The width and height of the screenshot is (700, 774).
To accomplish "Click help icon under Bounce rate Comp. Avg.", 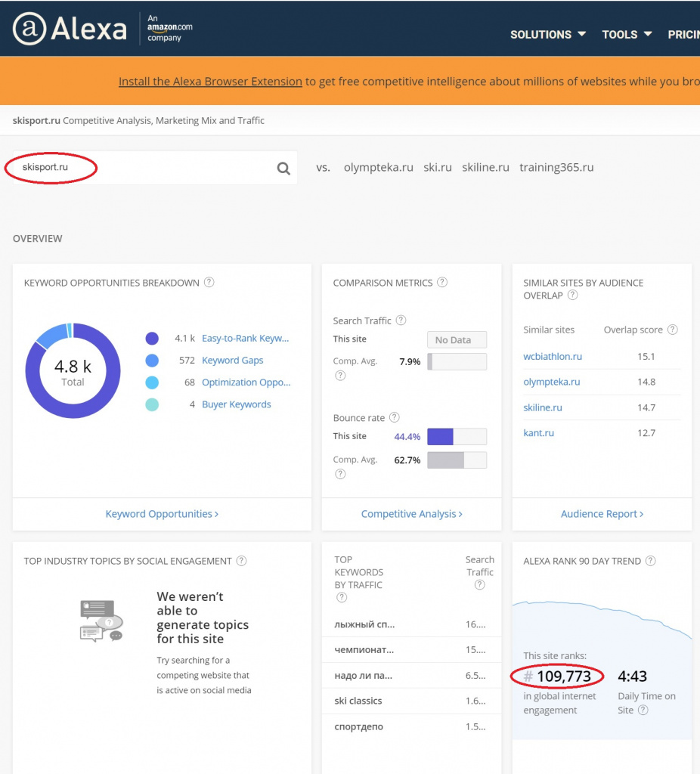I will click(340, 474).
